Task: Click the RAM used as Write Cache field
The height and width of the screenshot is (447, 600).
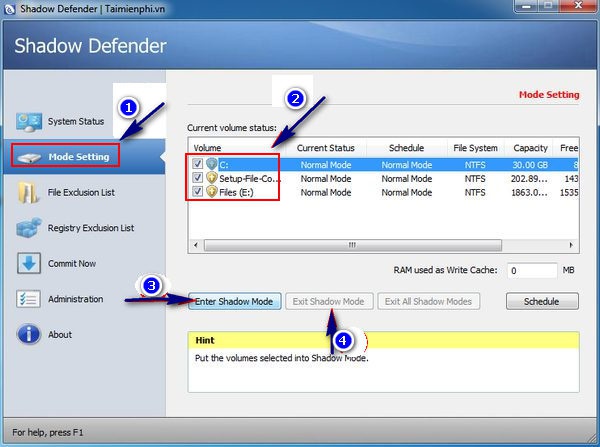Action: point(532,271)
